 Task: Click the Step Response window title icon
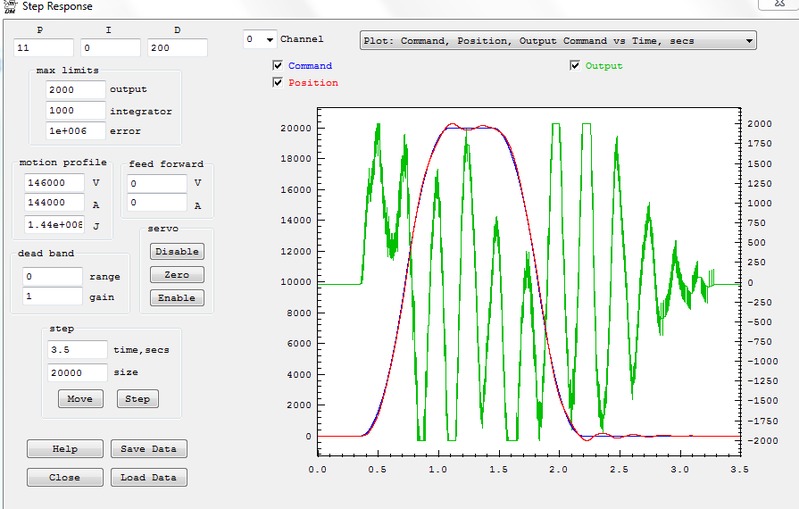pyautogui.click(x=8, y=6)
